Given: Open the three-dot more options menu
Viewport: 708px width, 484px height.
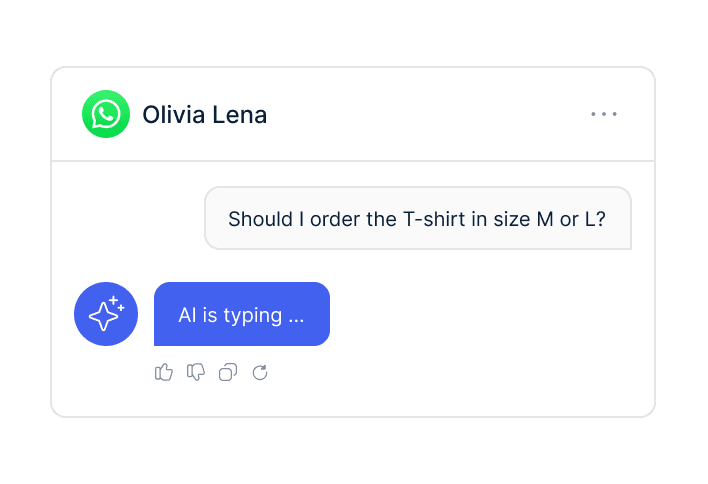Looking at the screenshot, I should tap(604, 114).
